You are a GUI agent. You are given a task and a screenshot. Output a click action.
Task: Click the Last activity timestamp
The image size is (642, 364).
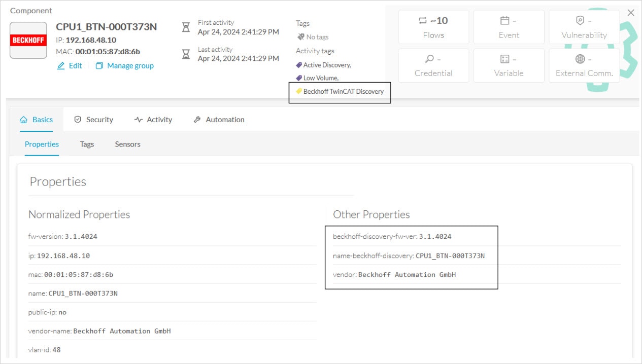click(x=239, y=58)
